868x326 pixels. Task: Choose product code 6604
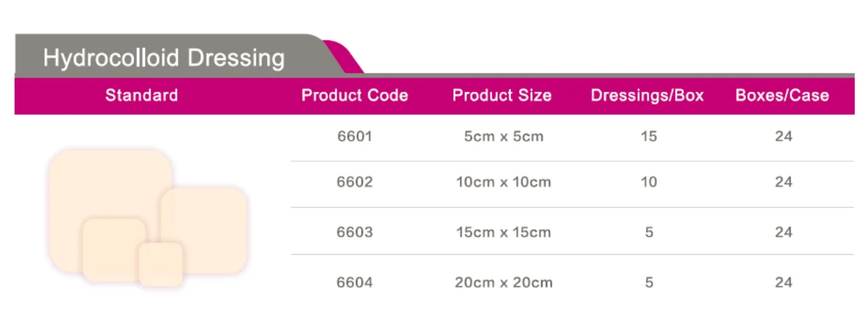[x=355, y=282]
